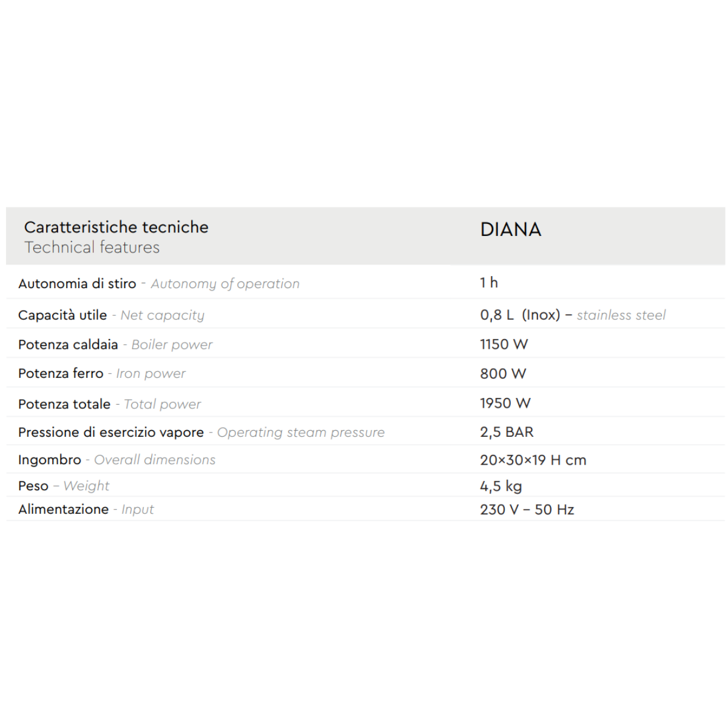Screen dimensions: 728x728
Task: Select the "20×30×19 H cm" dimensions value
Action: [533, 460]
